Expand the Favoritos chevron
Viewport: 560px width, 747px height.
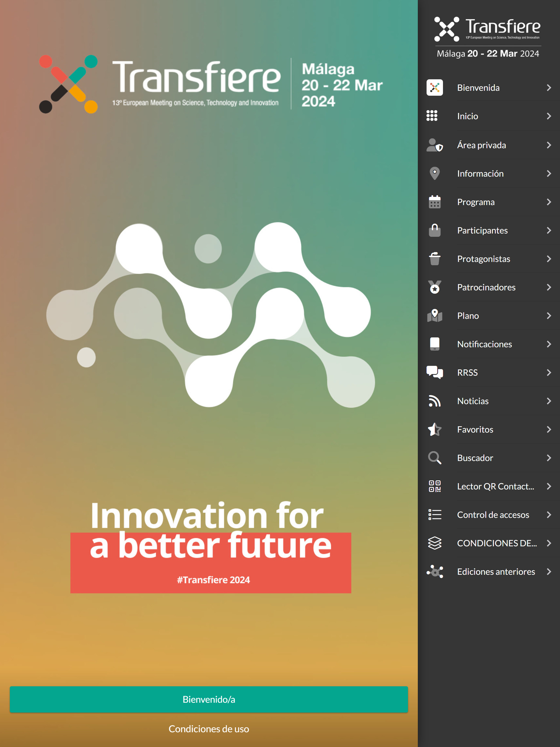(x=549, y=429)
